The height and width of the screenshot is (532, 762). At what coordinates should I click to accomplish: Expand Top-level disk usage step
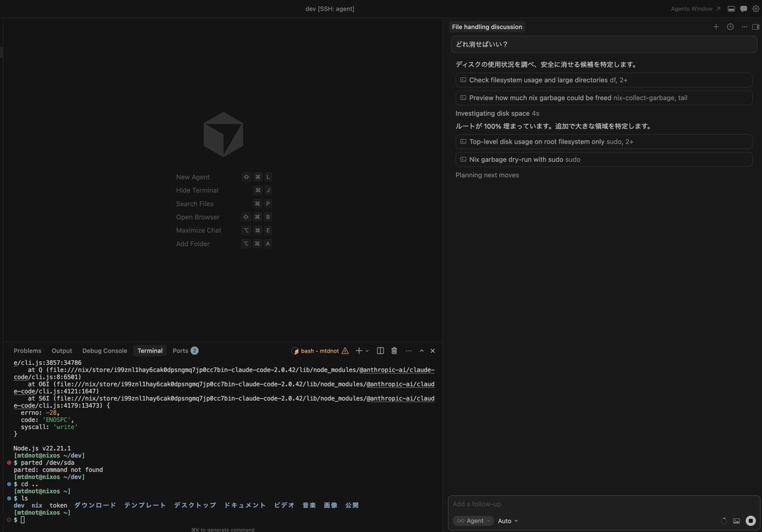pyautogui.click(x=604, y=141)
